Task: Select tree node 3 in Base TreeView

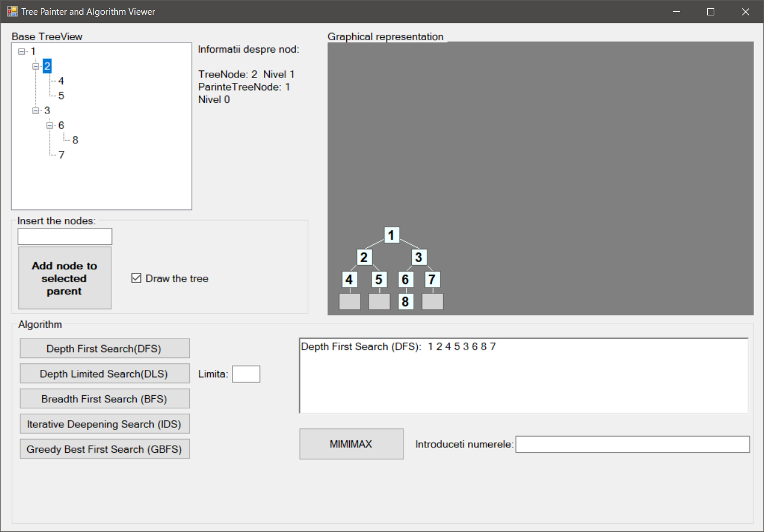Action: [47, 111]
